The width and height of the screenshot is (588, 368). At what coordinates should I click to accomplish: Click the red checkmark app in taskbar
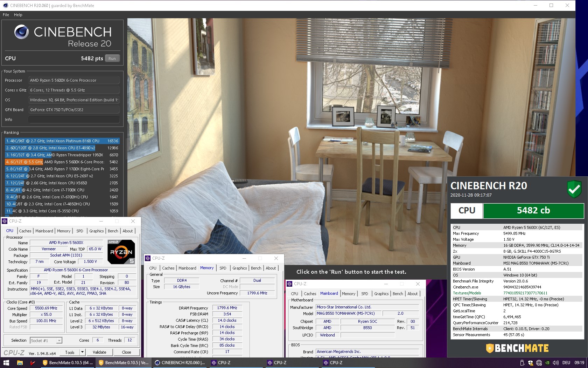[33, 363]
